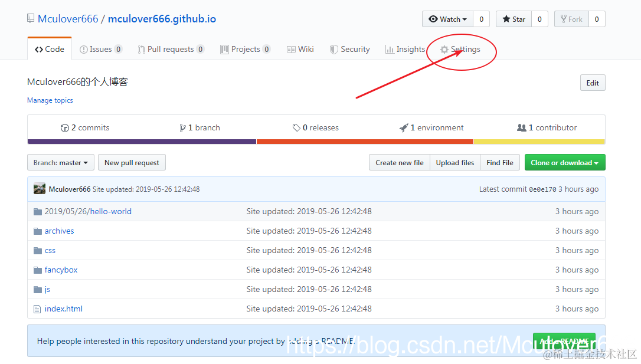The width and height of the screenshot is (641, 364).
Task: Click the Star count 0
Action: 539,19
